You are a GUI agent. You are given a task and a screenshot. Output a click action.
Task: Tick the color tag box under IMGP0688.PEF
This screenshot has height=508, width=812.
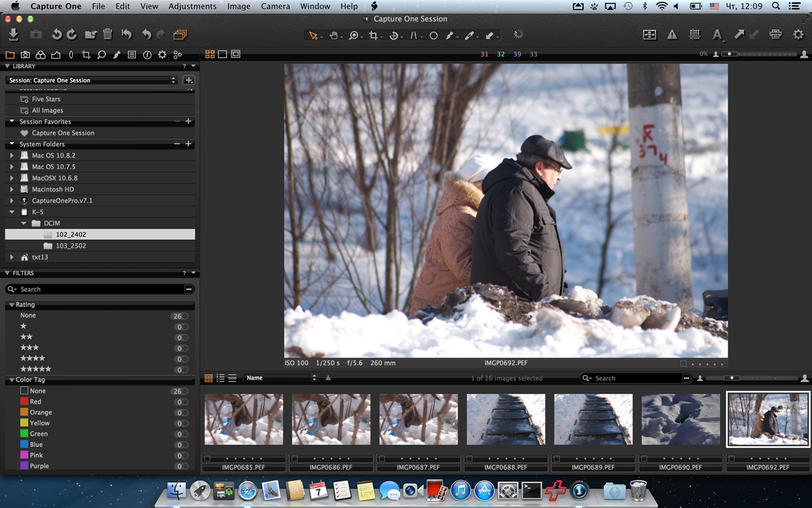[471, 458]
